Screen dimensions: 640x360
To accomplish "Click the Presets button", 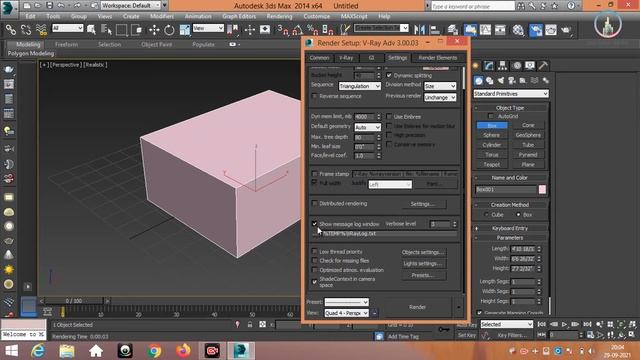I will [423, 275].
